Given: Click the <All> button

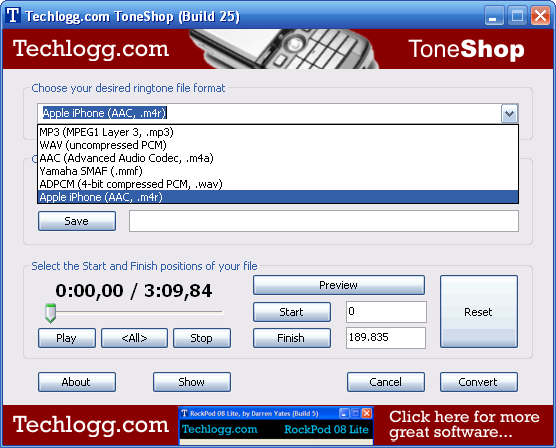Looking at the screenshot, I should tap(134, 338).
